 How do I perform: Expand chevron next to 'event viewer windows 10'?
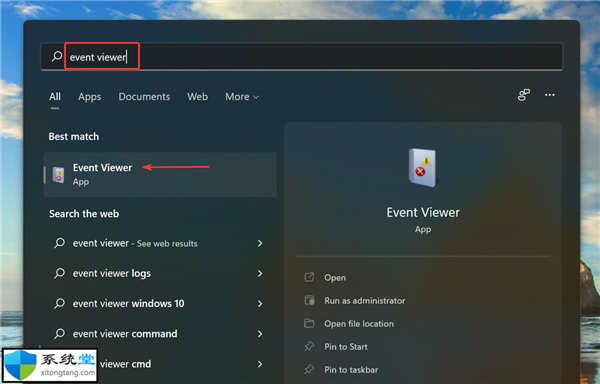(260, 304)
